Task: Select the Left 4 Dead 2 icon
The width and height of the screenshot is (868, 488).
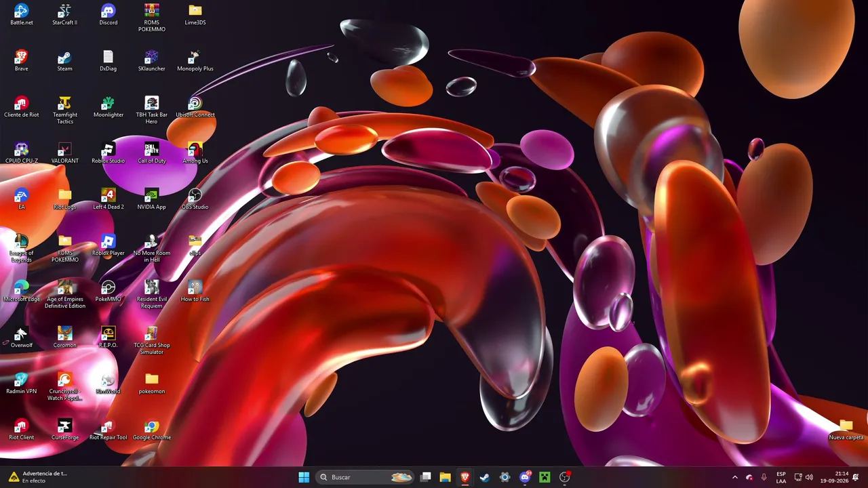Action: [x=108, y=199]
